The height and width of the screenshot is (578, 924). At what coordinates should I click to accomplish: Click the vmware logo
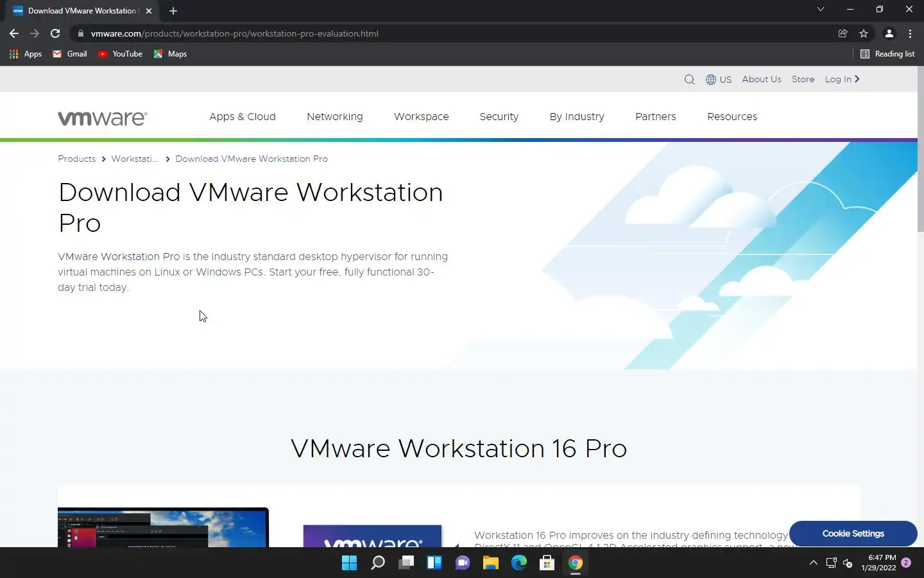coord(103,118)
